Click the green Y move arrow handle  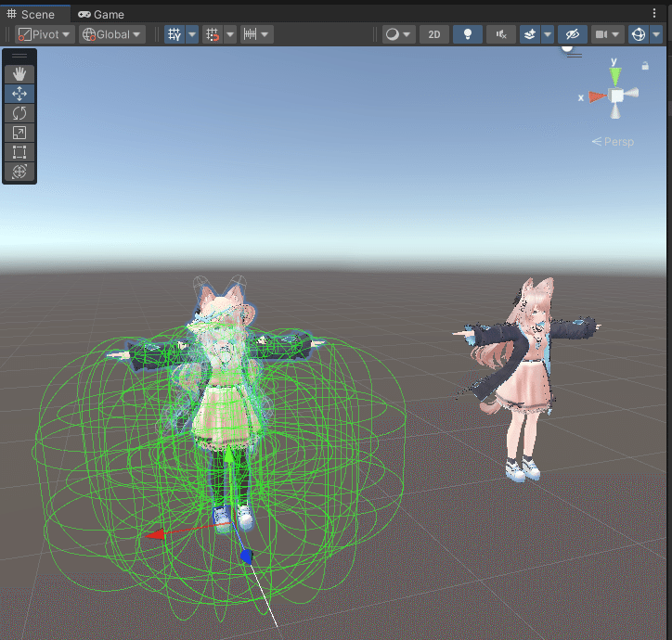coord(230,456)
